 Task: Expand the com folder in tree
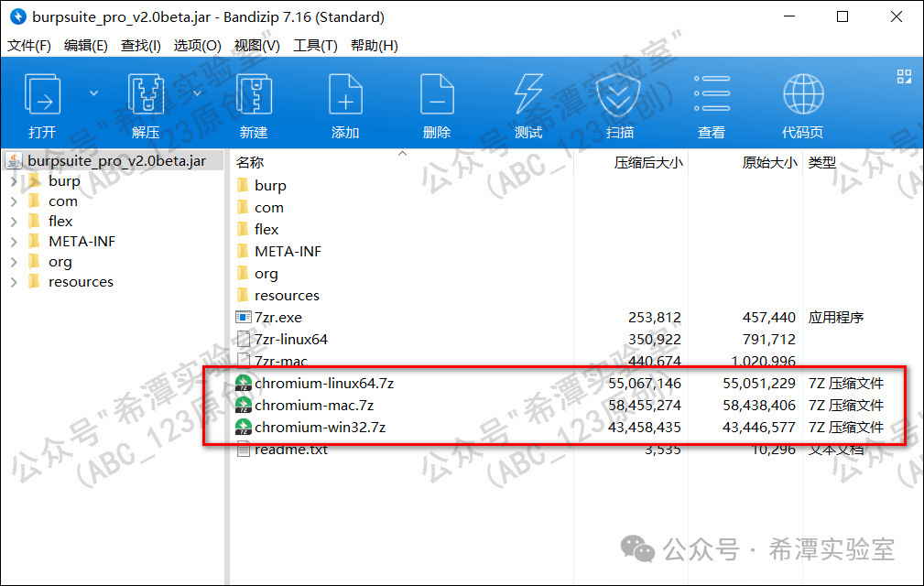point(14,202)
